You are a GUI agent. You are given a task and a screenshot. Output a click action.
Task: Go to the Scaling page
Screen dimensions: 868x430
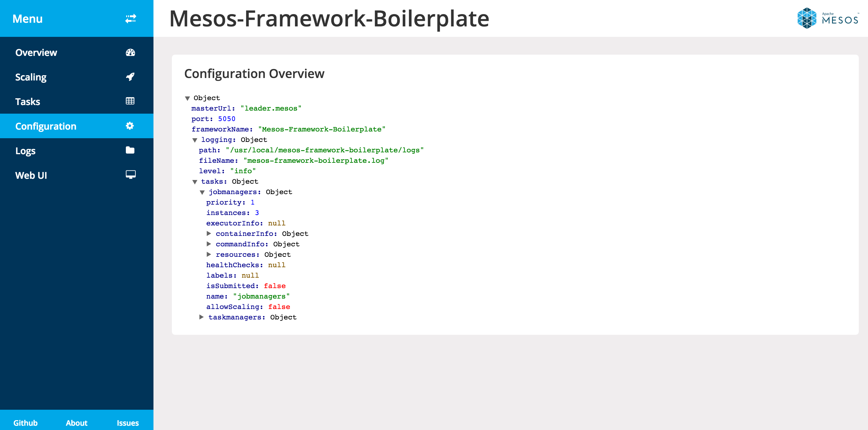(76, 77)
